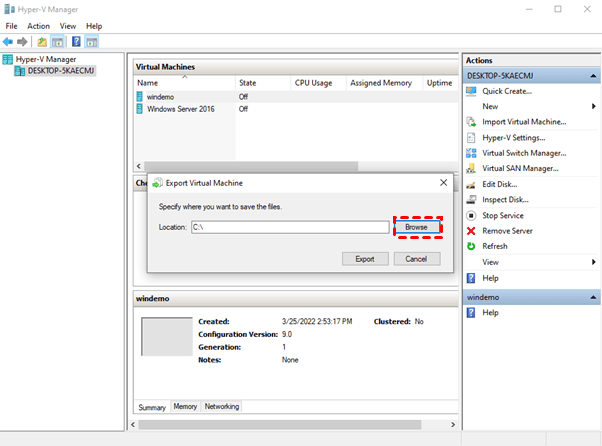Screen dimensions: 602x446
Task: Click the Up one level folder icon
Action: click(42, 41)
